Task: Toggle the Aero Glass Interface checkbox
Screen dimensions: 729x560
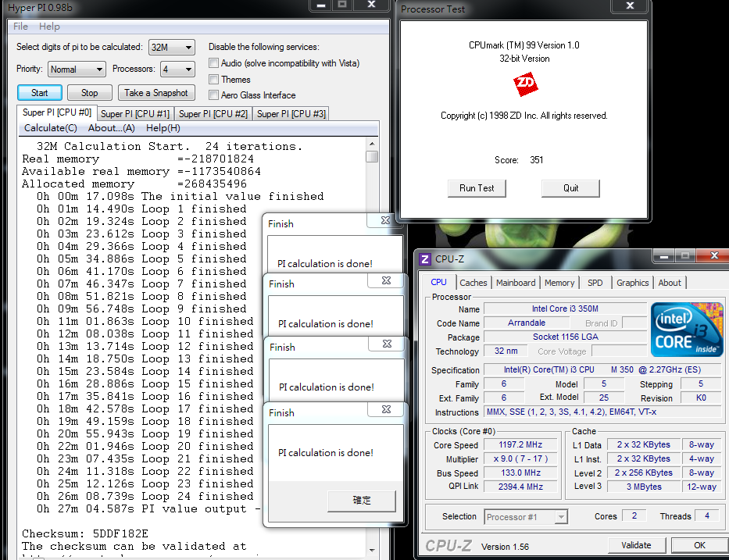Action: click(214, 95)
